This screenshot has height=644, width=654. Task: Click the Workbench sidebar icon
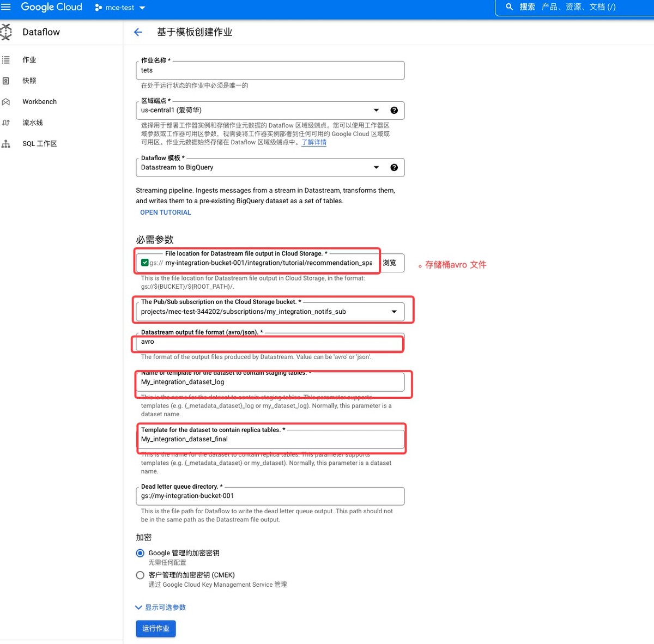tap(6, 102)
